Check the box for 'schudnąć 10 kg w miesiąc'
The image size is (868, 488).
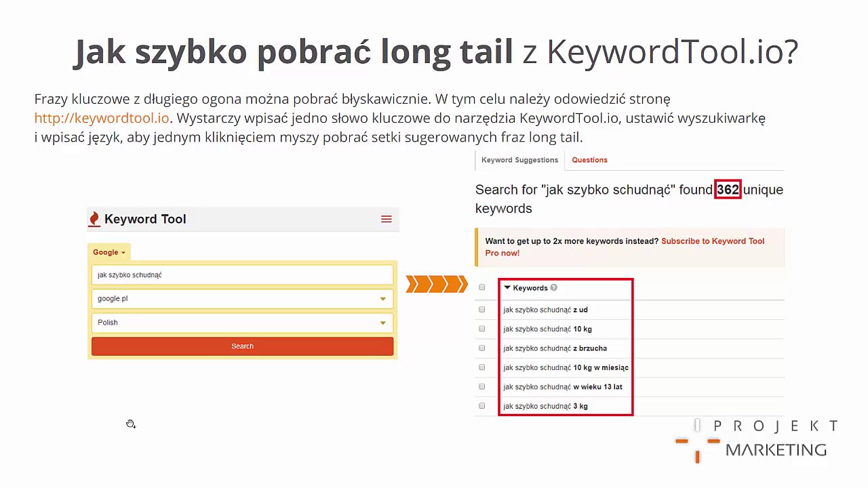coord(482,367)
